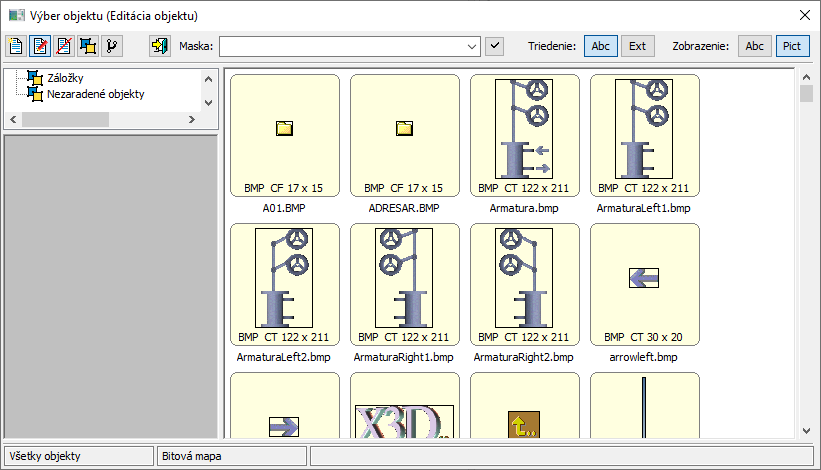Sort objects by name with Triedenie Abc

tap(600, 46)
